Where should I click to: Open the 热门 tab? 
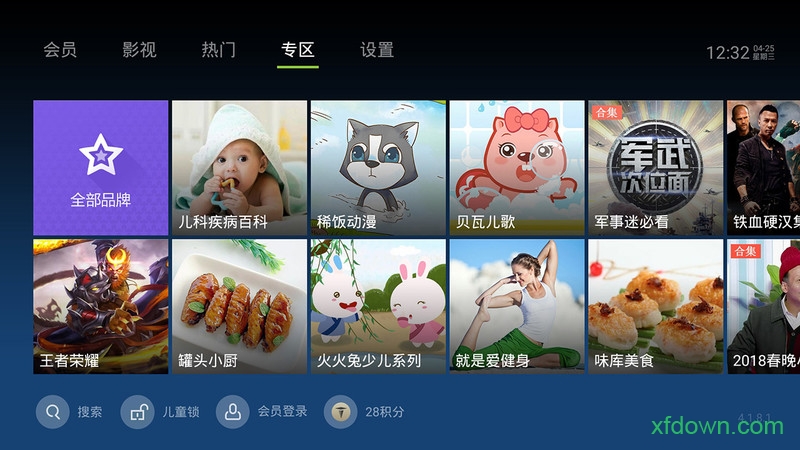click(219, 50)
